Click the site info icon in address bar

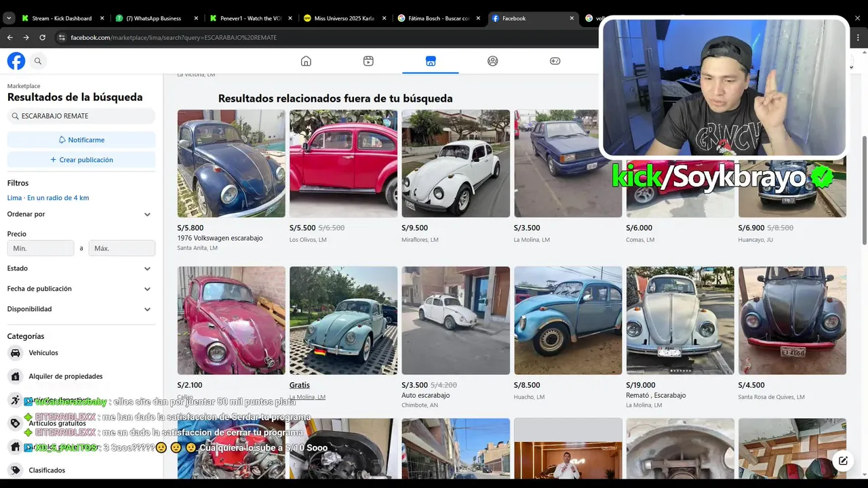[60, 37]
